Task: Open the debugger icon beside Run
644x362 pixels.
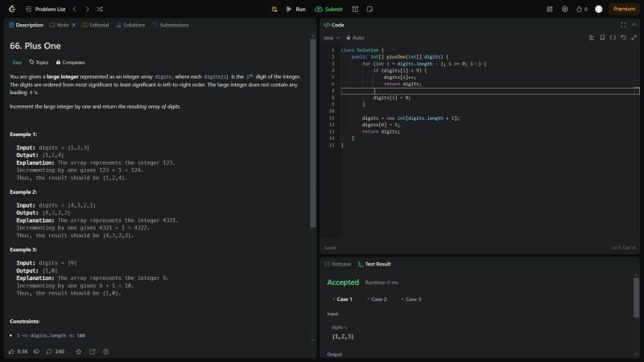Action: [x=275, y=9]
